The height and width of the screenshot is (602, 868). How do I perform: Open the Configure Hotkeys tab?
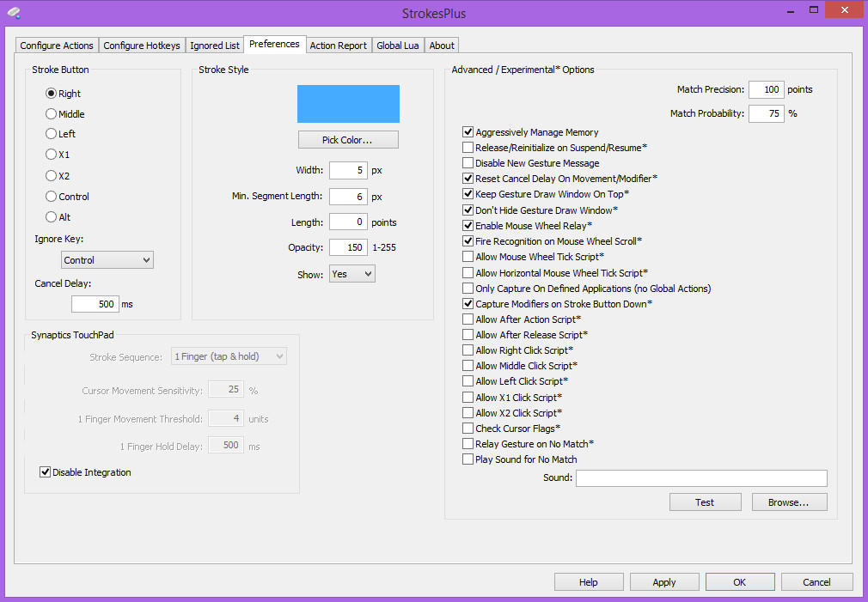coord(142,46)
